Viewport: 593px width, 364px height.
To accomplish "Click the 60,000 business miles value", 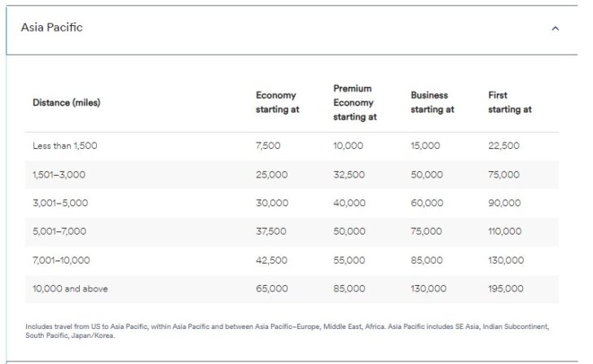I will coord(427,203).
